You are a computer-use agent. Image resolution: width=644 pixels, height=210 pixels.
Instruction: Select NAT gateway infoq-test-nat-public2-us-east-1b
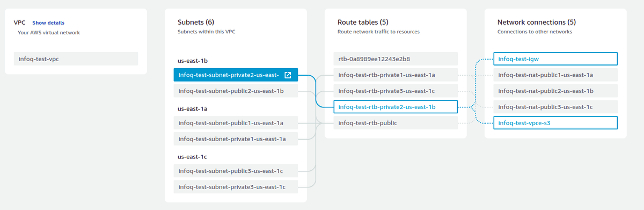pyautogui.click(x=555, y=91)
